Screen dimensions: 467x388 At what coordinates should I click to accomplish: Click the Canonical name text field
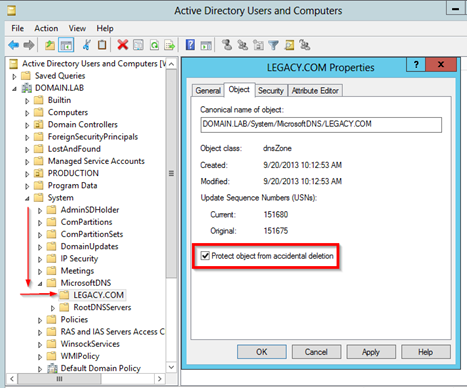pyautogui.click(x=321, y=124)
